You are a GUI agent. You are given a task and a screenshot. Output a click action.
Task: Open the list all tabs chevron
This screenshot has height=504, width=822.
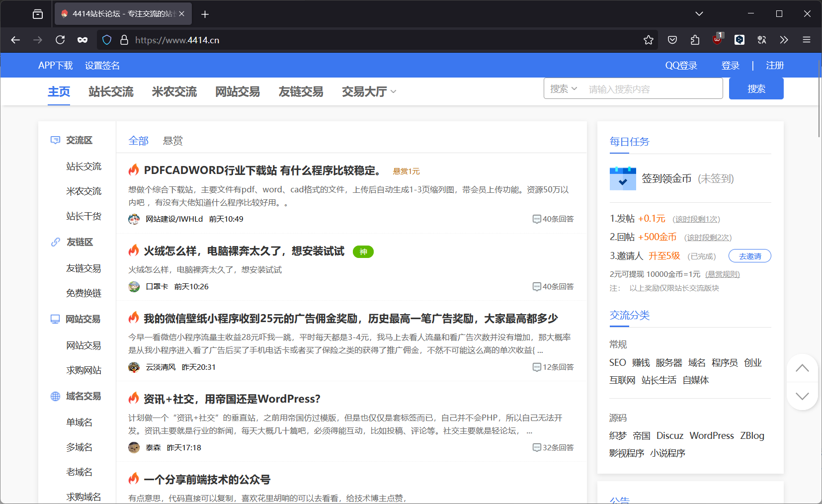[x=699, y=14]
